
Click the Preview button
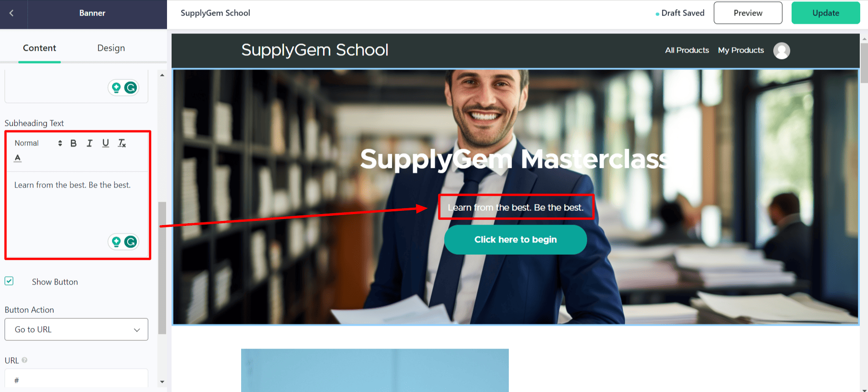pyautogui.click(x=748, y=13)
